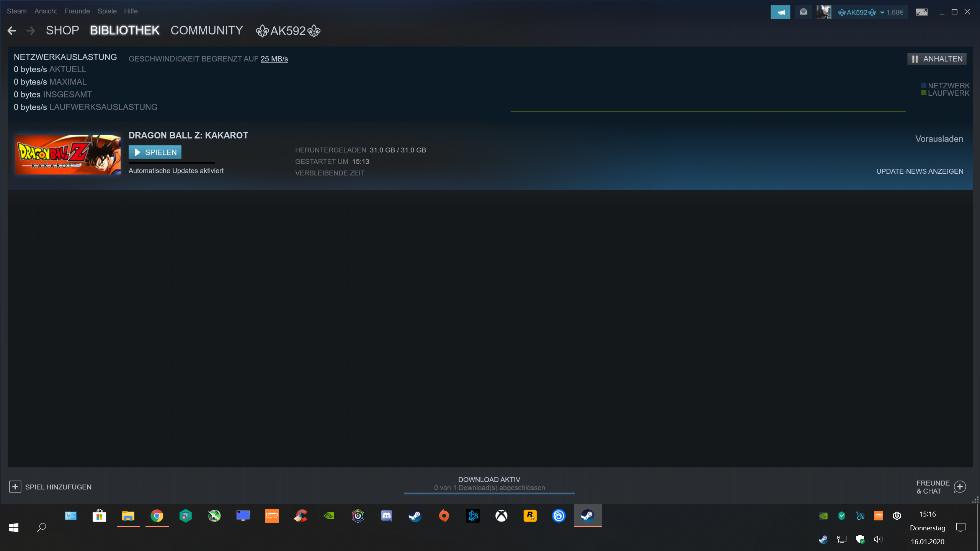The height and width of the screenshot is (551, 980).
Task: Click the 25 MB/s speed limit link
Action: pyautogui.click(x=274, y=59)
